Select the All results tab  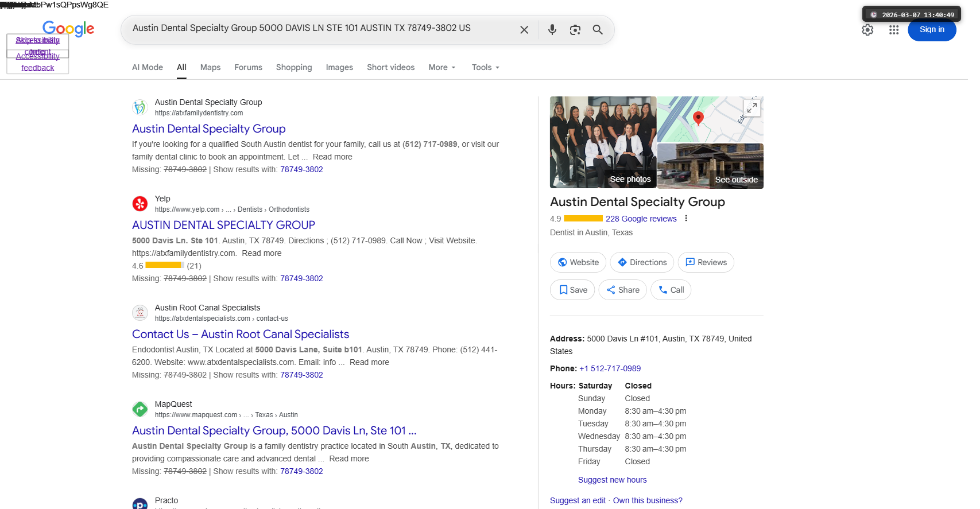pyautogui.click(x=181, y=67)
